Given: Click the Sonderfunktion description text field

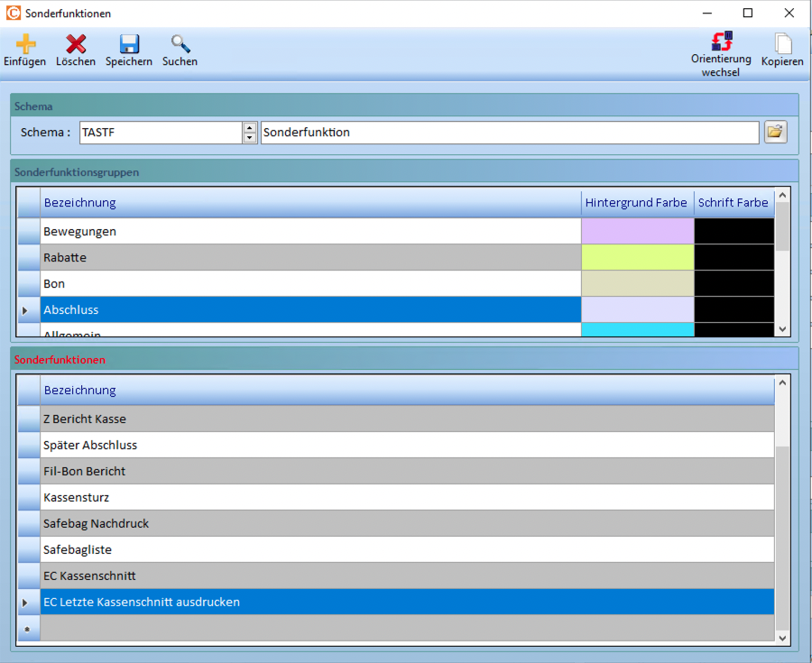Looking at the screenshot, I should (509, 133).
